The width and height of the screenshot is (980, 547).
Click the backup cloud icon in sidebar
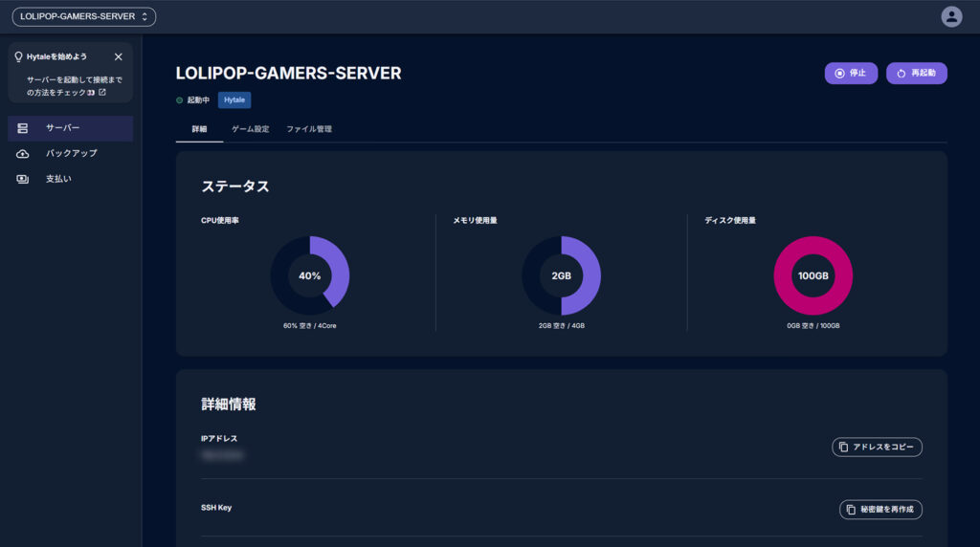pos(23,154)
